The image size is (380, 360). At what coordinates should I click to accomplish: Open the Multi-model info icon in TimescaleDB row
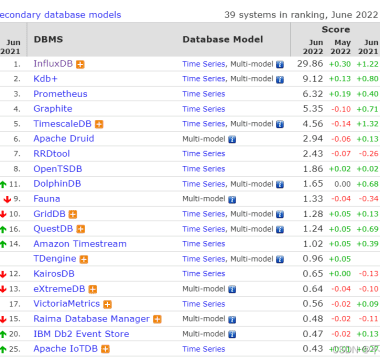[280, 125]
